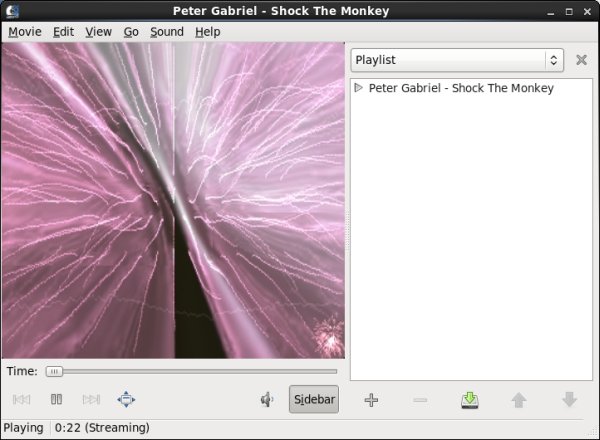Image resolution: width=600 pixels, height=440 pixels.
Task: Open the Go menu
Action: coord(131,31)
